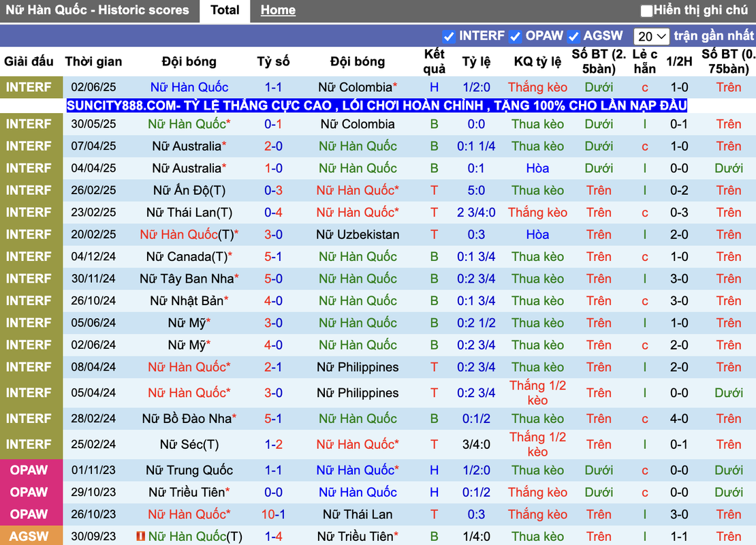Click the 3-0 score on the 05/04/24 row
This screenshot has height=545, width=756.
coord(273,393)
